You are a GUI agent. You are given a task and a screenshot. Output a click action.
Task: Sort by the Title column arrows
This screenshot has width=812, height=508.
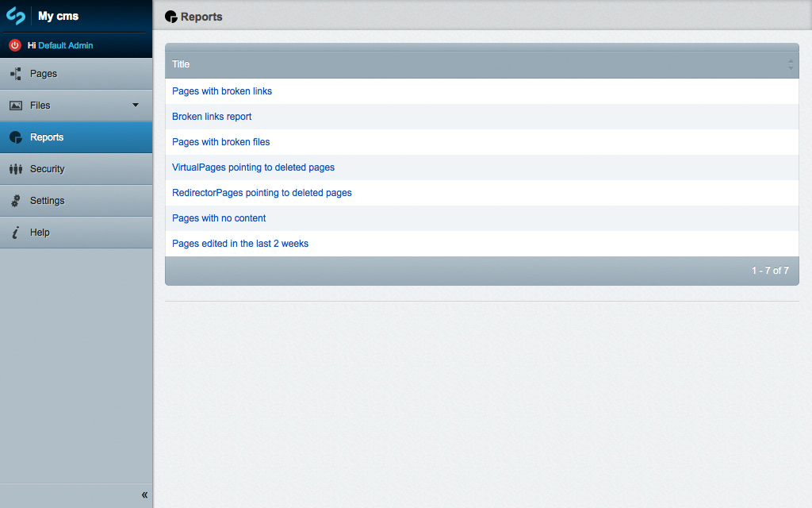790,64
